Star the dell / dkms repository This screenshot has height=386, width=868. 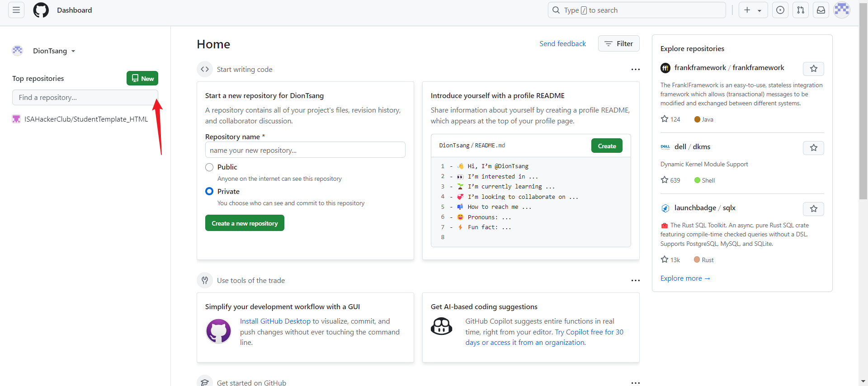813,148
